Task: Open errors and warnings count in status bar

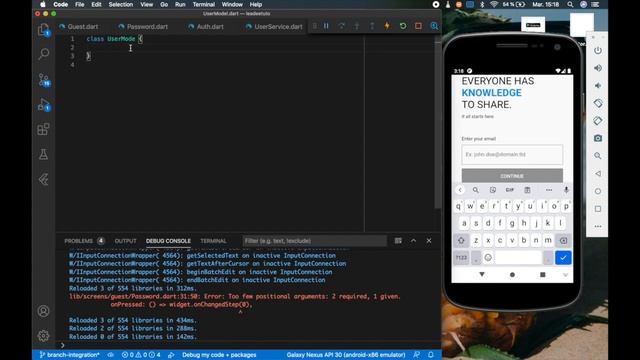Action: [x=141, y=355]
